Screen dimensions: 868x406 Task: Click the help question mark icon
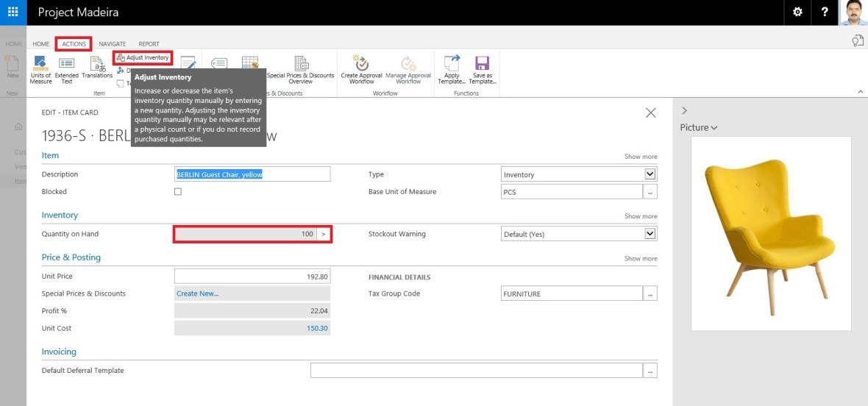click(825, 13)
